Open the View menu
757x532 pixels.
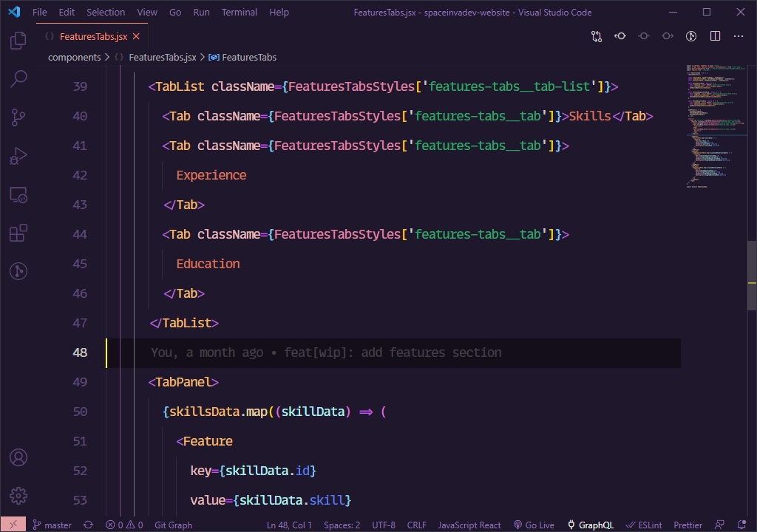pos(147,12)
